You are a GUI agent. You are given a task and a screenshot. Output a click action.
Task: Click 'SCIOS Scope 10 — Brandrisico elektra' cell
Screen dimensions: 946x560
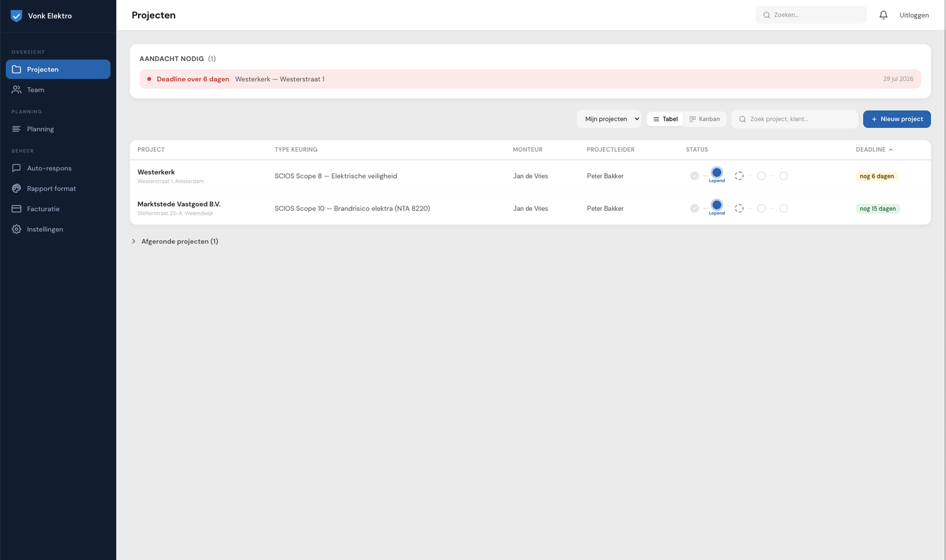(352, 208)
